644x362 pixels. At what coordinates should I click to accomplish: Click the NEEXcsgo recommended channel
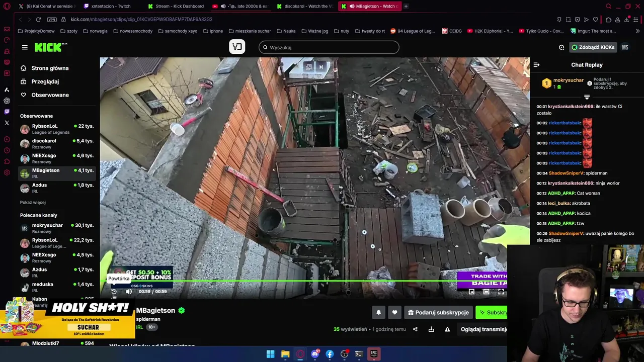[x=56, y=257]
